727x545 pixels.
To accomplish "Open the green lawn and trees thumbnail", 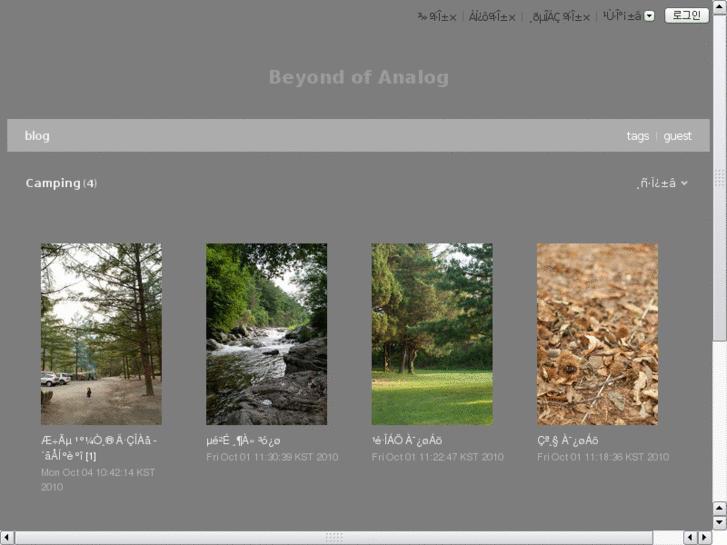I will 432,334.
